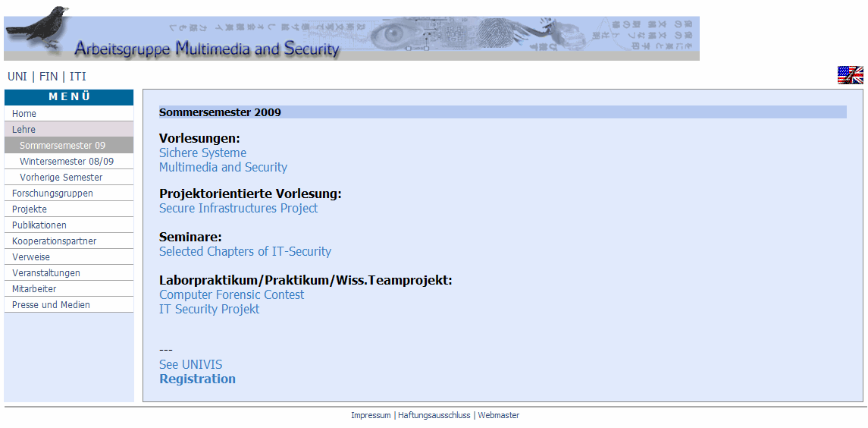
Task: Select Sommersemester 09 submenu entry
Action: point(69,145)
